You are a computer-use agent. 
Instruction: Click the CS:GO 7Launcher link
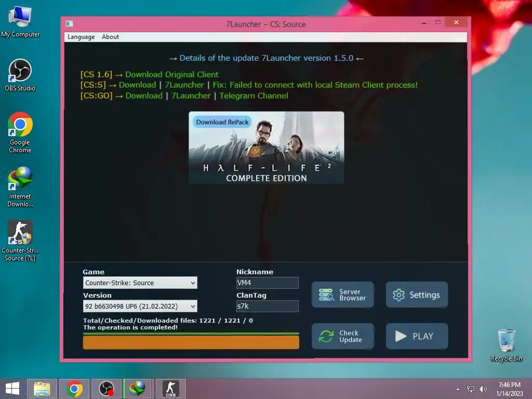point(191,96)
